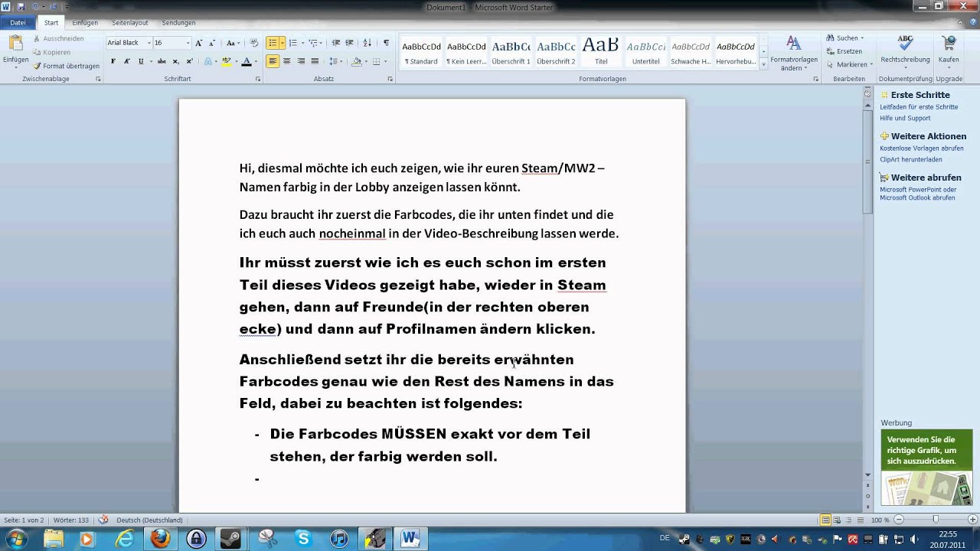
Task: Switch to the Seitenlayout ribbon tab
Action: [130, 23]
